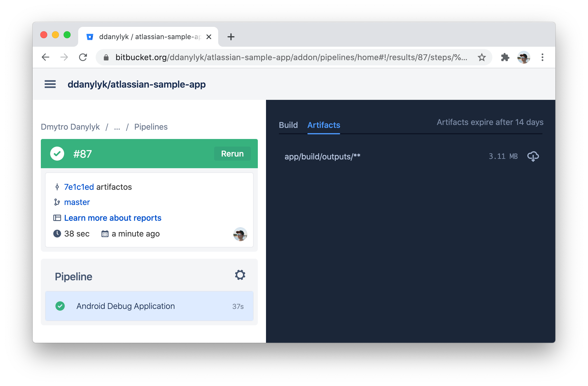Rerun pipeline #87
This screenshot has height=386, width=588.
232,154
